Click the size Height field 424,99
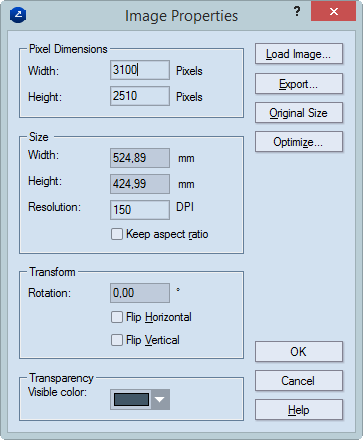Viewport: 363px width, 440px height. [x=140, y=184]
